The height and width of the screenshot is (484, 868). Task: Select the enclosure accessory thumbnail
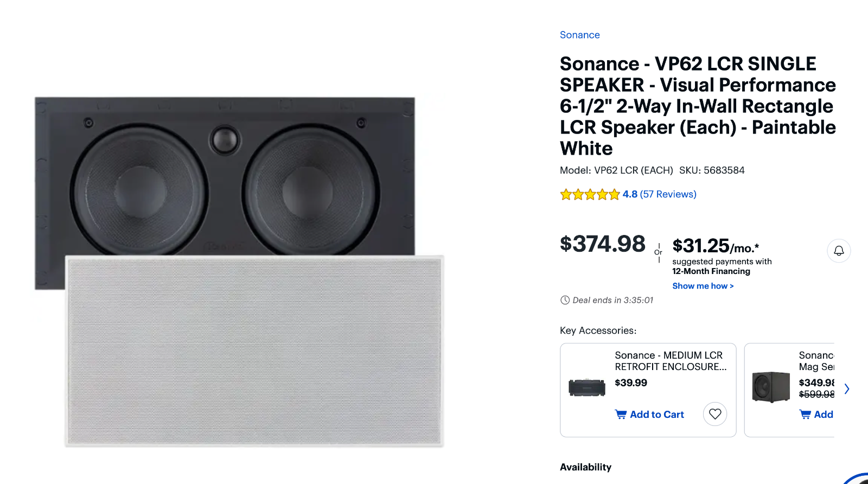pos(586,388)
